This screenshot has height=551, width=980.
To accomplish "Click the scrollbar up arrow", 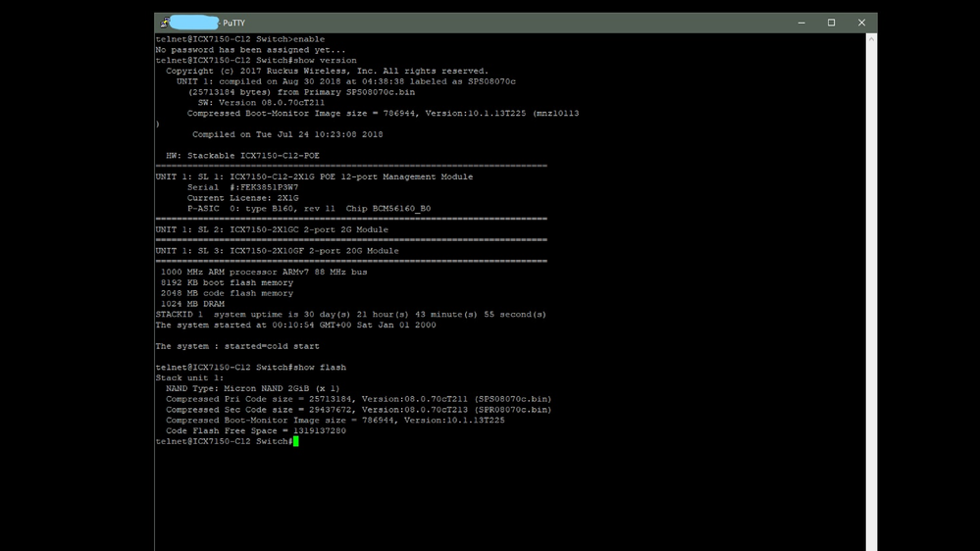I will tap(871, 39).
